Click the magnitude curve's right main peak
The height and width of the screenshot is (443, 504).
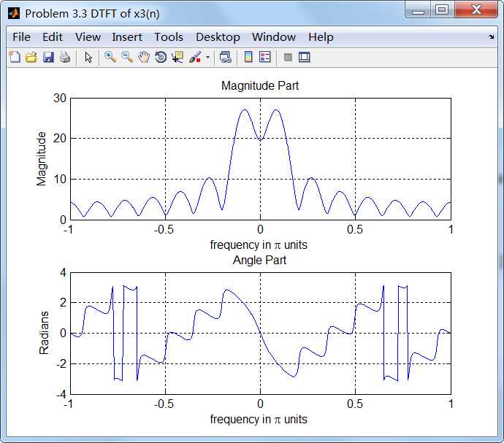pos(276,110)
